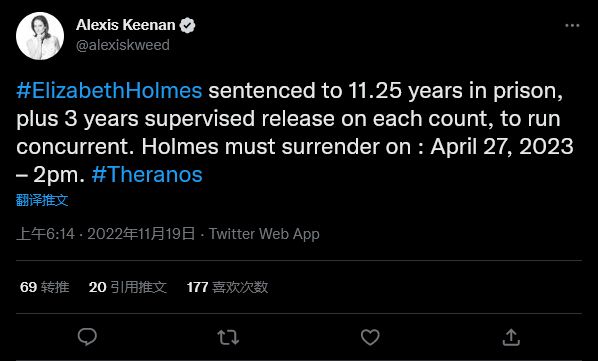Screen dimensions: 598x361
Task: Click the April 27, 2023 surrender text
Action: click(502, 147)
